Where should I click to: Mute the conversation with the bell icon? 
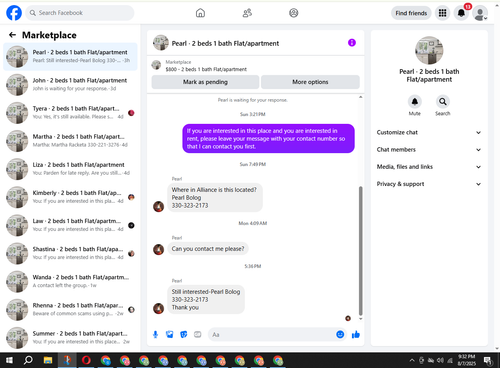click(x=415, y=102)
